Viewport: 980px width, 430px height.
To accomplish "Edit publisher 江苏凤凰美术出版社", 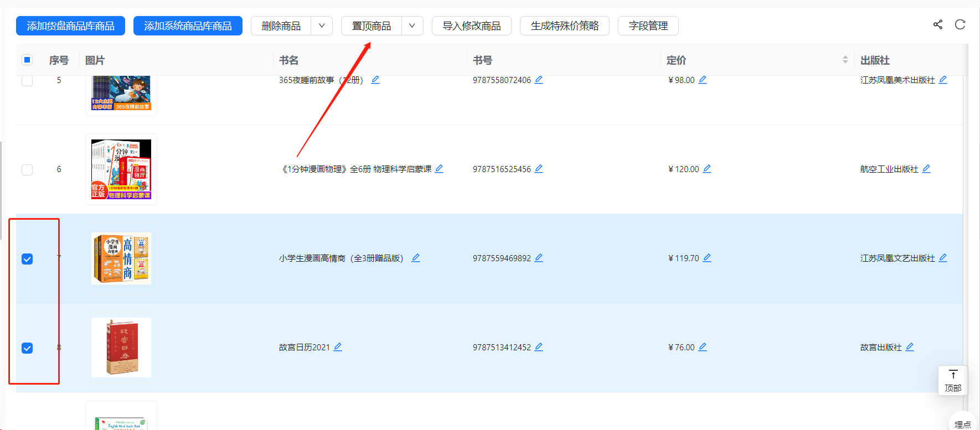I will point(943,80).
